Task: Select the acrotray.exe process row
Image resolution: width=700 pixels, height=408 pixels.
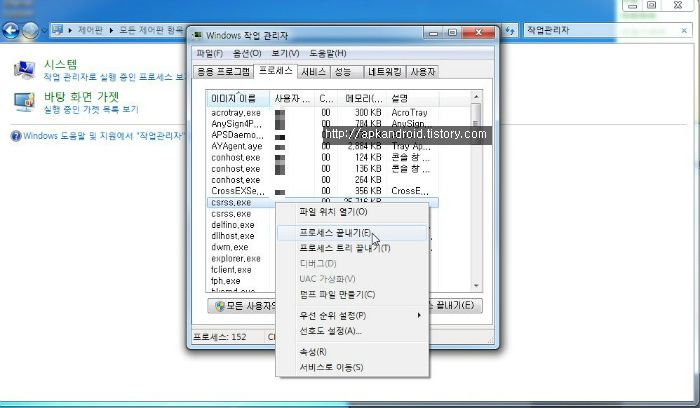Action: [x=322, y=113]
